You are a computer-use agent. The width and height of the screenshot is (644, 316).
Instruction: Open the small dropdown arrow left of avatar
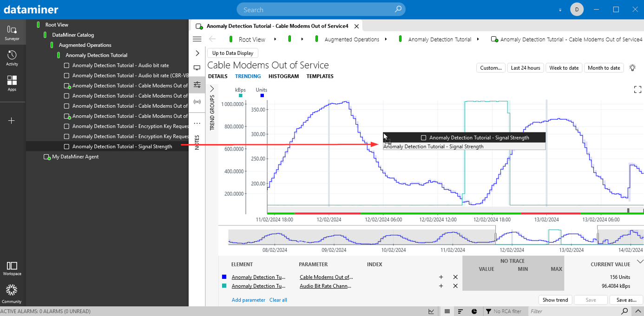tap(560, 10)
